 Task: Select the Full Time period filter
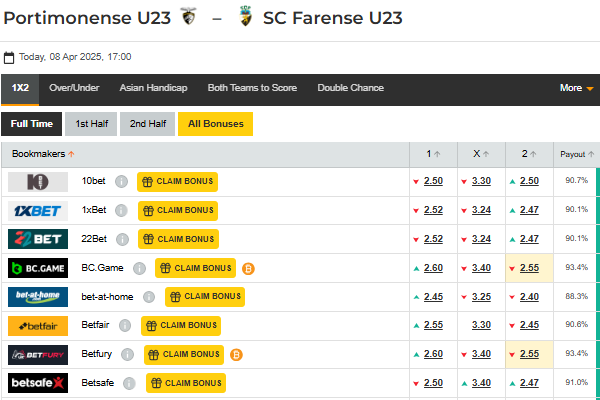coord(31,124)
